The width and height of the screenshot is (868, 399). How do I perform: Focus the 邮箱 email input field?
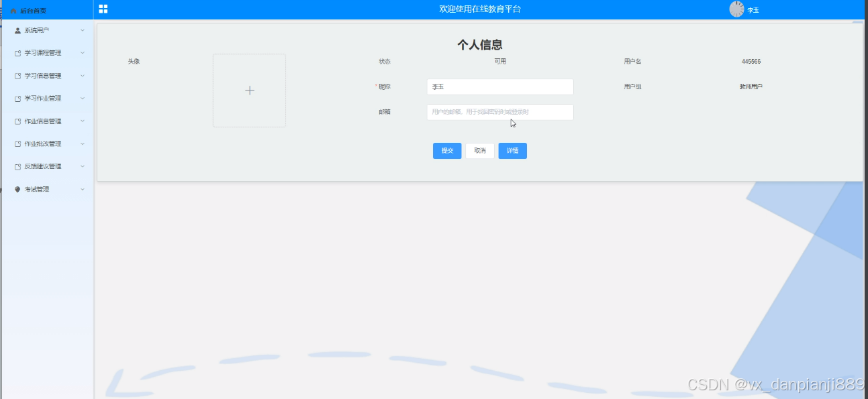point(500,112)
